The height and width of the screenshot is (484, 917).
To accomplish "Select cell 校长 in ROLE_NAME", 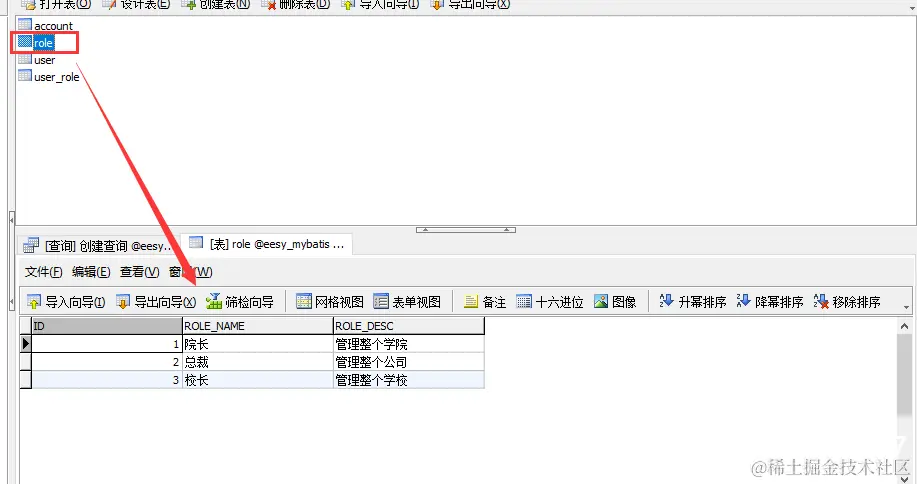I will coord(257,380).
